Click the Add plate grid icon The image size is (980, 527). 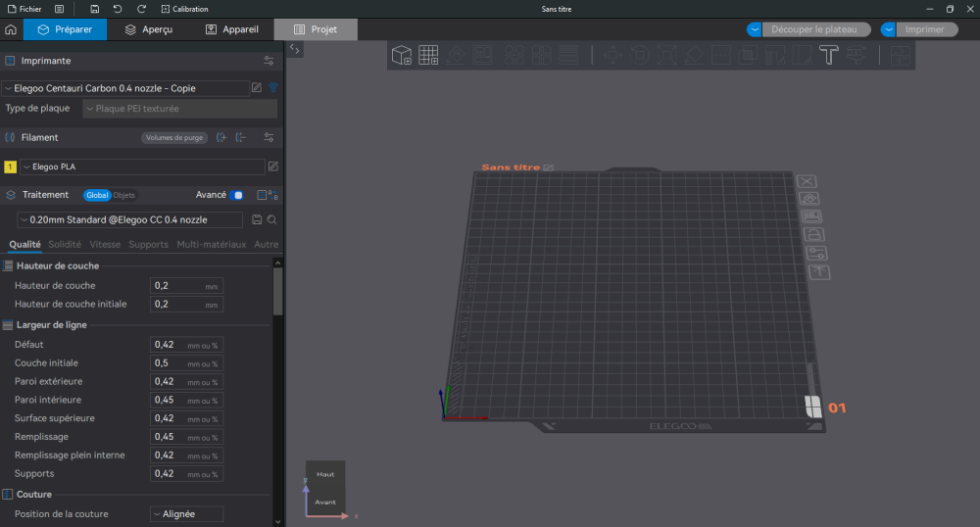click(428, 56)
